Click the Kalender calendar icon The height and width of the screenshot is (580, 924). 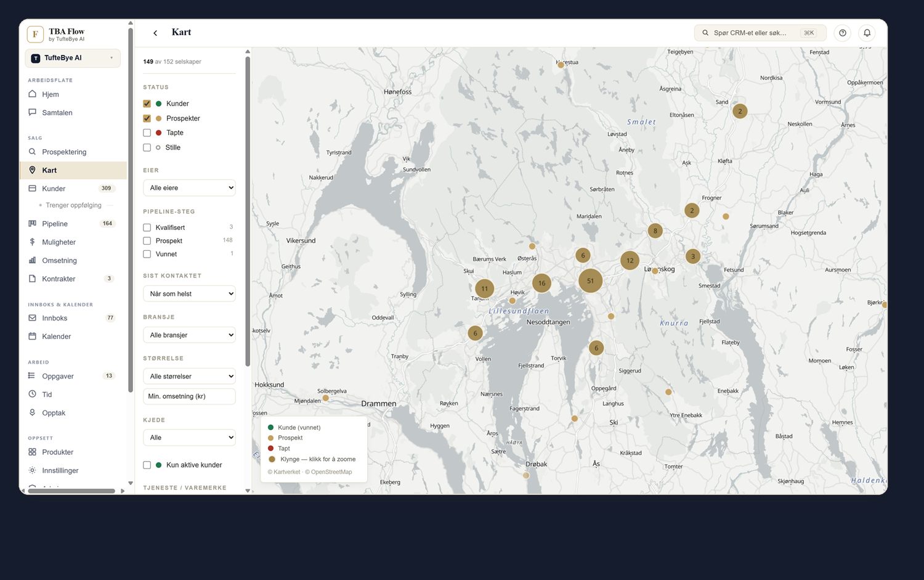point(32,336)
